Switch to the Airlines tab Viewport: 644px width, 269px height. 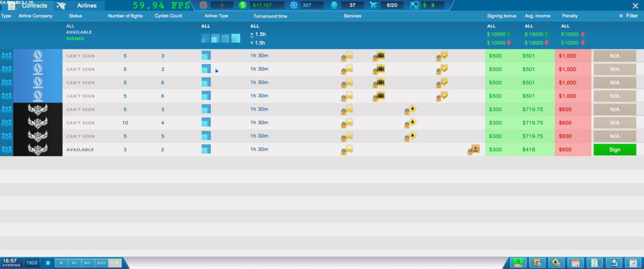[x=87, y=6]
